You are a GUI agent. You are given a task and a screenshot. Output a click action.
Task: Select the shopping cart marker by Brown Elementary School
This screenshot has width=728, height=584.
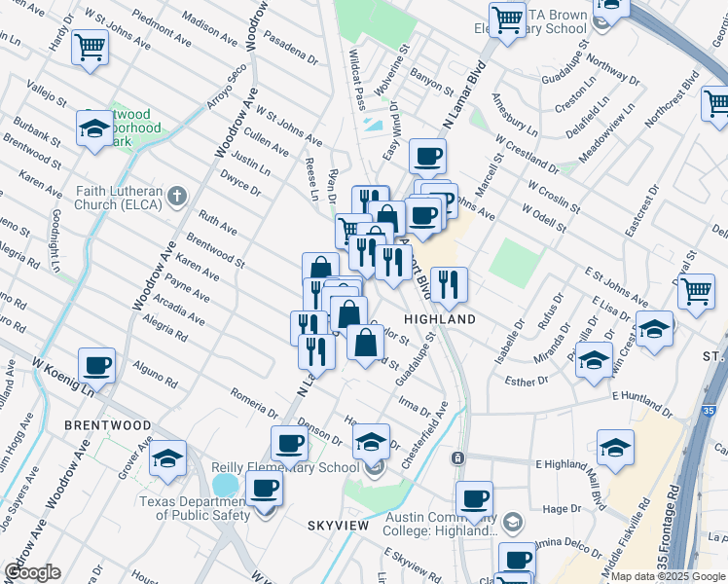coord(507,19)
